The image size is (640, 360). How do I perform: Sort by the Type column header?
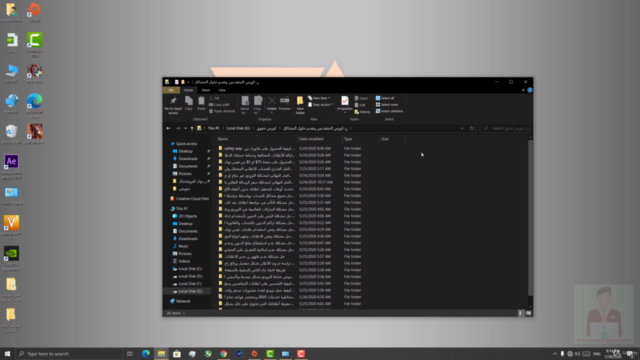(361, 139)
